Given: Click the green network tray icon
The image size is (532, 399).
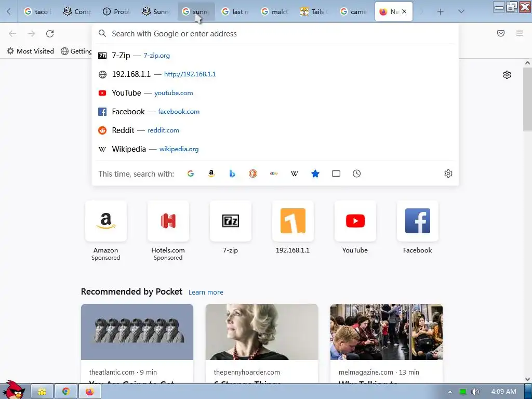Looking at the screenshot, I should pyautogui.click(x=462, y=392).
